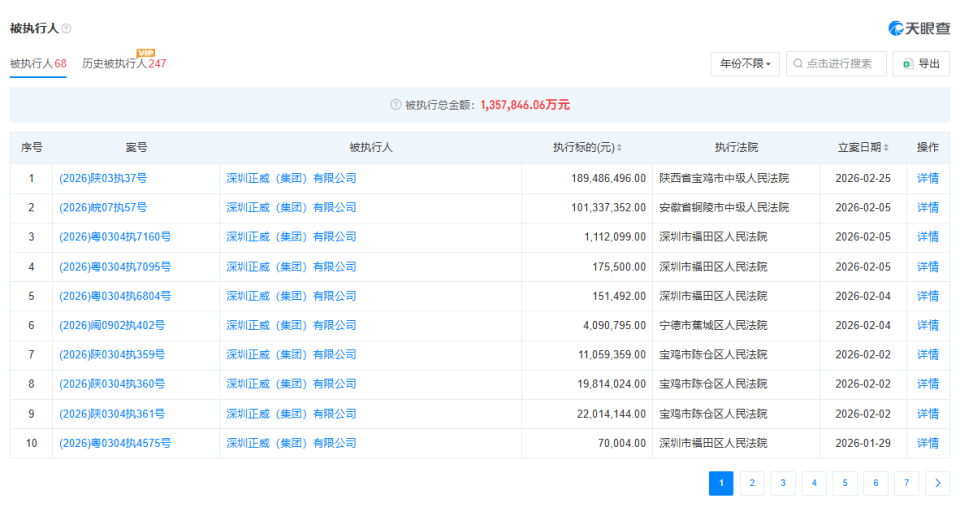Viewport: 960px width, 516px height.
Task: Click court 宁德市蕉城区人民法院
Action: [713, 326]
